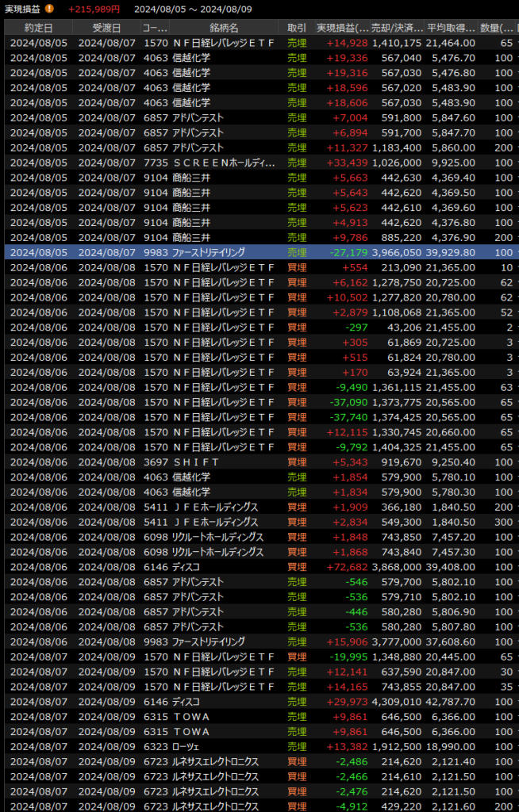Click the total profit value +215,989円

point(94,9)
